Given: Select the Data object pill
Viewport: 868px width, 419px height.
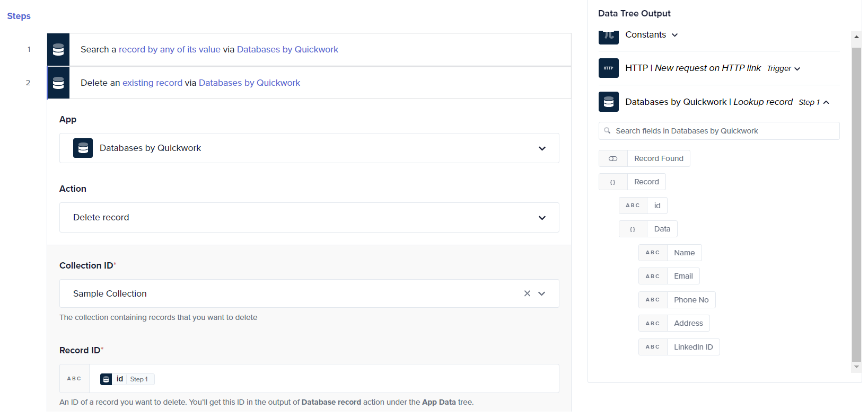Looking at the screenshot, I should click(x=648, y=229).
